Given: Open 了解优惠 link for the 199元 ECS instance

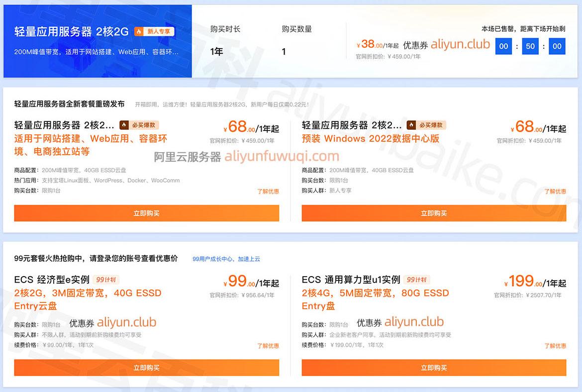Looking at the screenshot, I should point(555,346).
